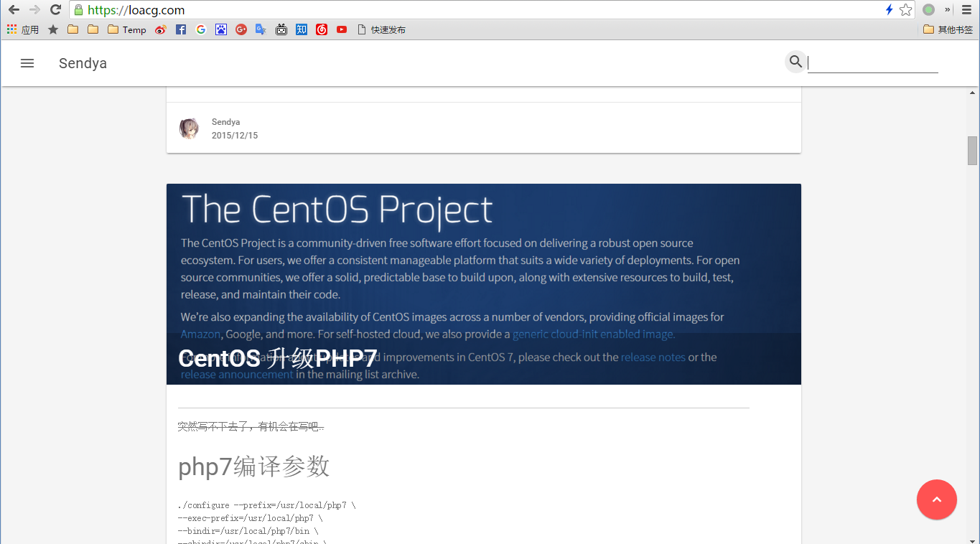Click the green HTTPS padlock icon
This screenshot has height=544, width=980.
[79, 10]
